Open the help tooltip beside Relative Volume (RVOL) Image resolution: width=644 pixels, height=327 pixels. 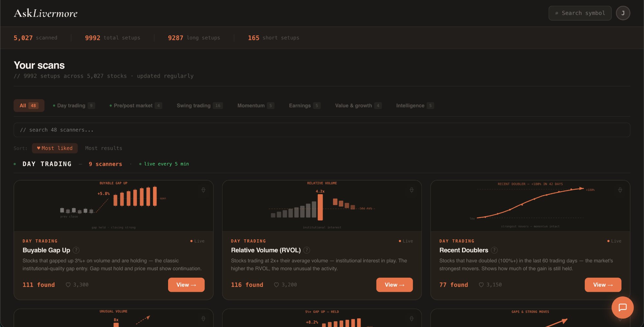(x=307, y=250)
